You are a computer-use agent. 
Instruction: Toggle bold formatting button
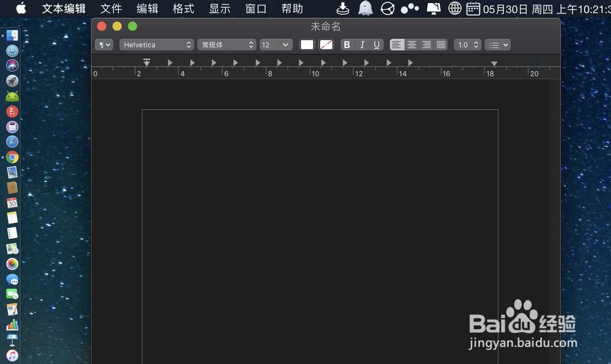point(347,45)
